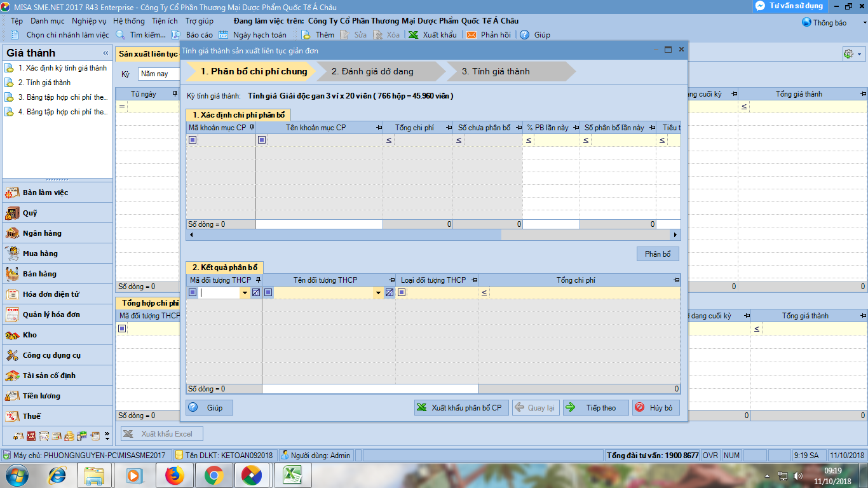Click Tư vấn sử dụng messenger button
Viewport: 868px width, 488px height.
(x=790, y=6)
